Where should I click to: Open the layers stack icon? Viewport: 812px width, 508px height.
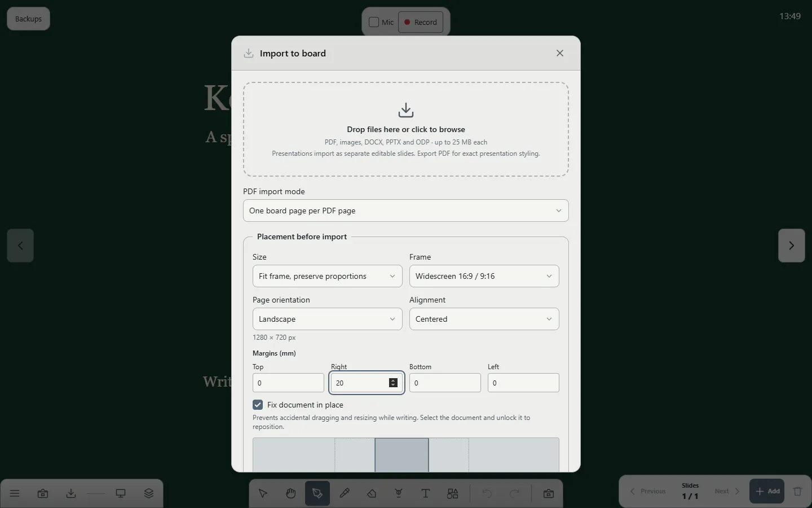point(149,494)
